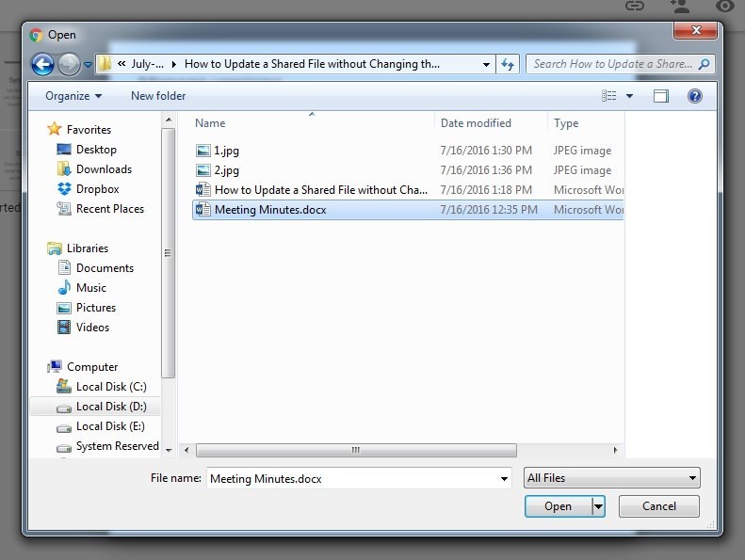Click the 2.jpg image file icon
The height and width of the screenshot is (560, 745).
pyautogui.click(x=202, y=170)
